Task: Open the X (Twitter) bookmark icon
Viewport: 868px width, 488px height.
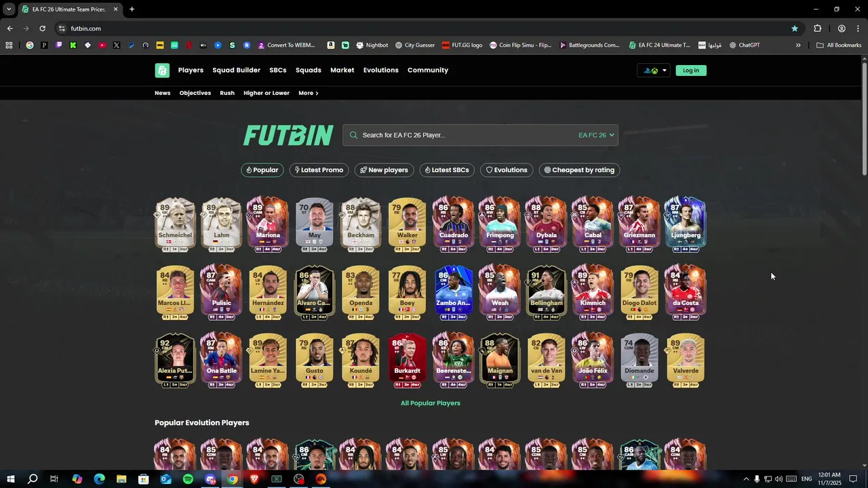Action: (117, 45)
